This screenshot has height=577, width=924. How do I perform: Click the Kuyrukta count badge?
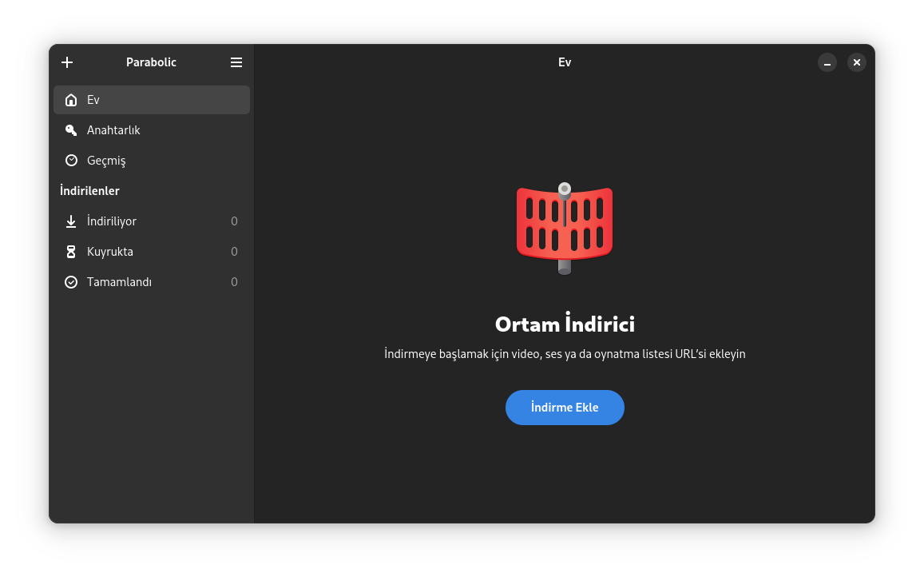point(234,252)
